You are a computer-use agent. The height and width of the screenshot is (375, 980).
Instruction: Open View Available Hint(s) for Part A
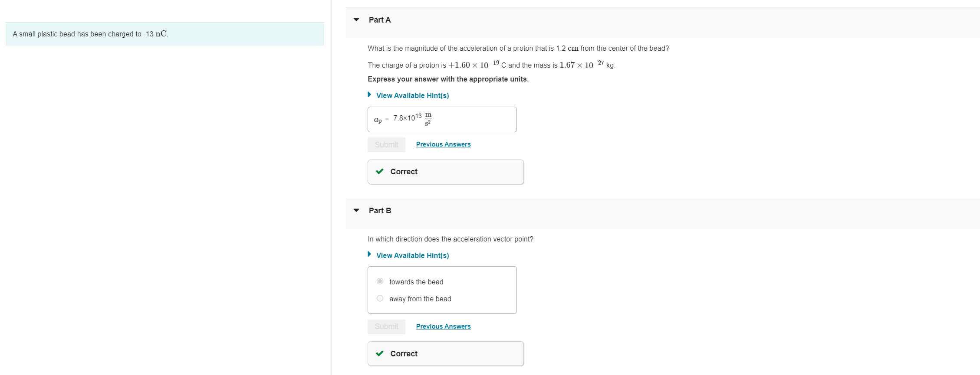click(412, 95)
